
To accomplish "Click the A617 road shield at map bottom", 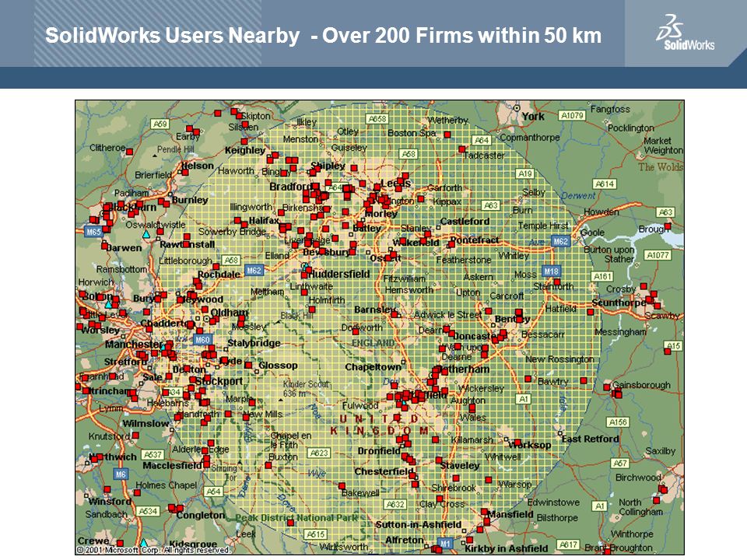I will point(568,544).
